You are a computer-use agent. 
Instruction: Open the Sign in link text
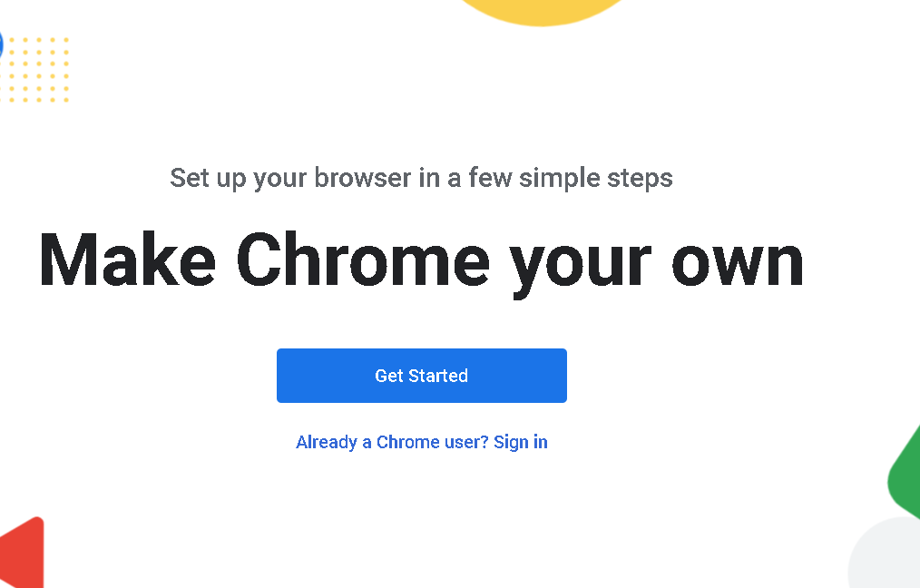tap(521, 443)
